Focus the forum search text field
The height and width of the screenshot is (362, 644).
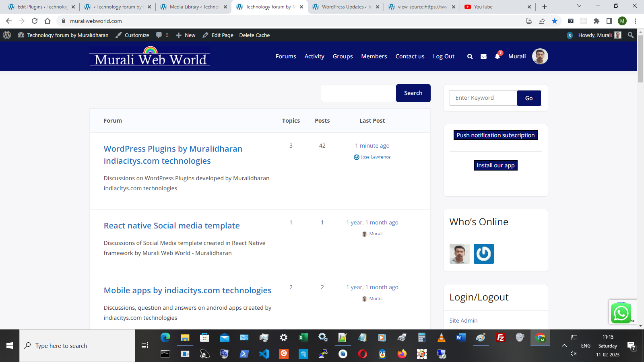358,93
